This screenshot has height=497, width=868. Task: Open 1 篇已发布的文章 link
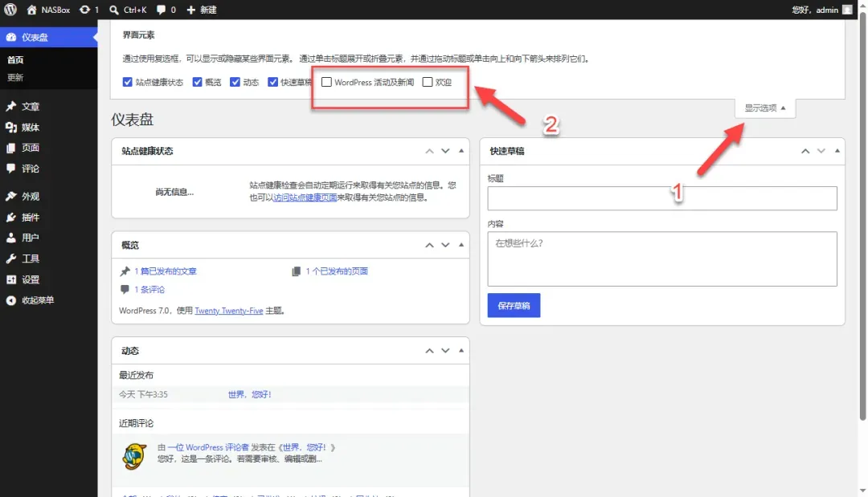(x=166, y=271)
